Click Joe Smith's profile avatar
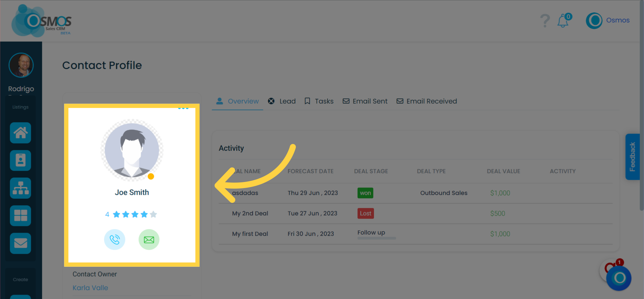 (x=132, y=150)
